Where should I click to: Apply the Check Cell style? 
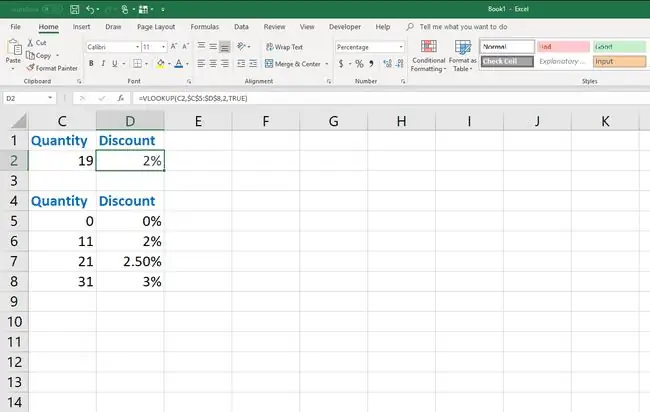(507, 61)
